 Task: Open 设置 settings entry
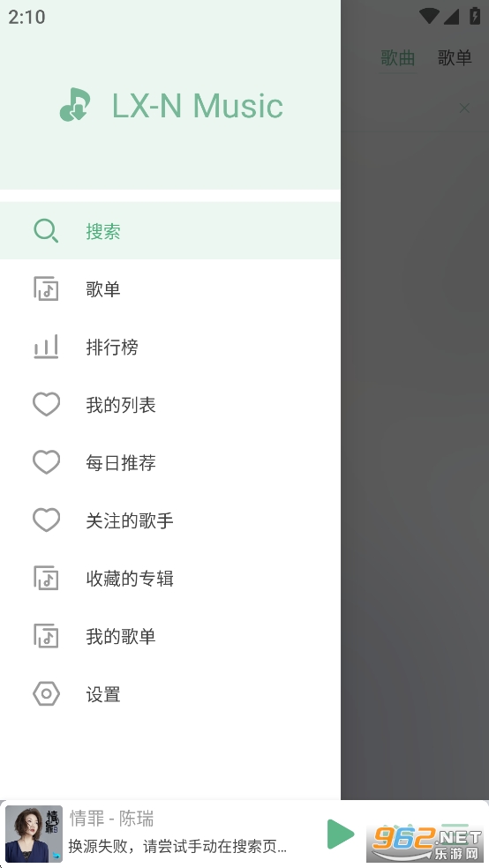click(x=170, y=693)
